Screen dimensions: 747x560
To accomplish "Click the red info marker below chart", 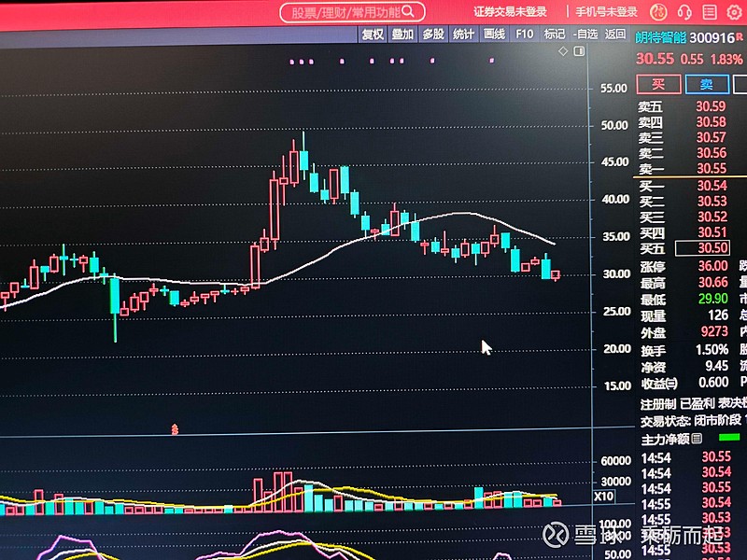I will pos(175,429).
